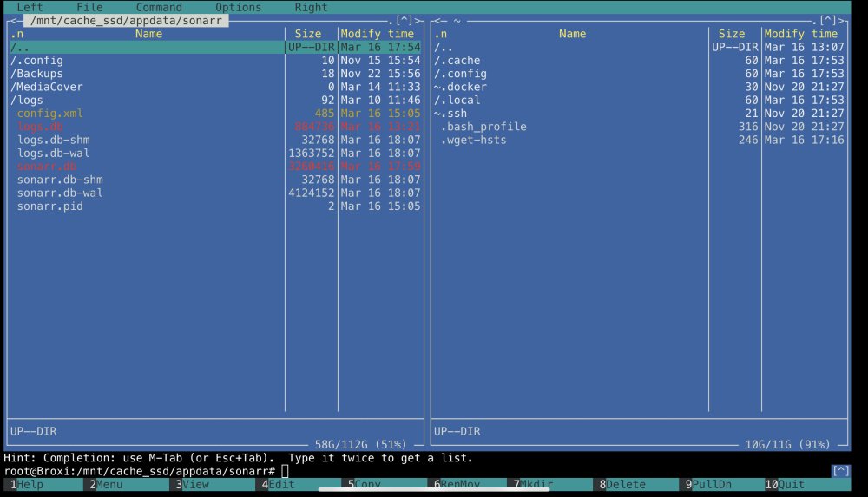
Task: Click the right panel ~ path label
Action: tap(457, 21)
